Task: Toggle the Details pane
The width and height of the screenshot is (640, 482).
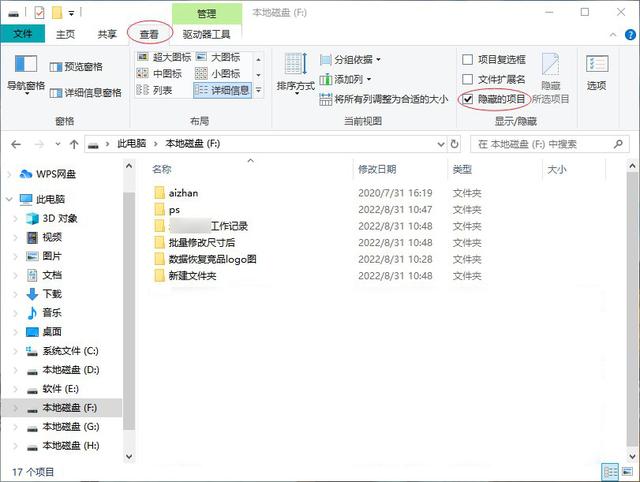Action: (x=85, y=93)
